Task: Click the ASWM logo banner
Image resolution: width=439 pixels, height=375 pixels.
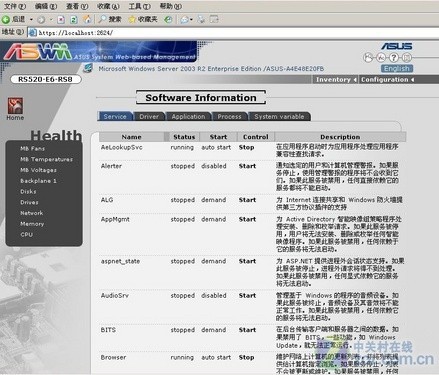Action: [x=100, y=51]
